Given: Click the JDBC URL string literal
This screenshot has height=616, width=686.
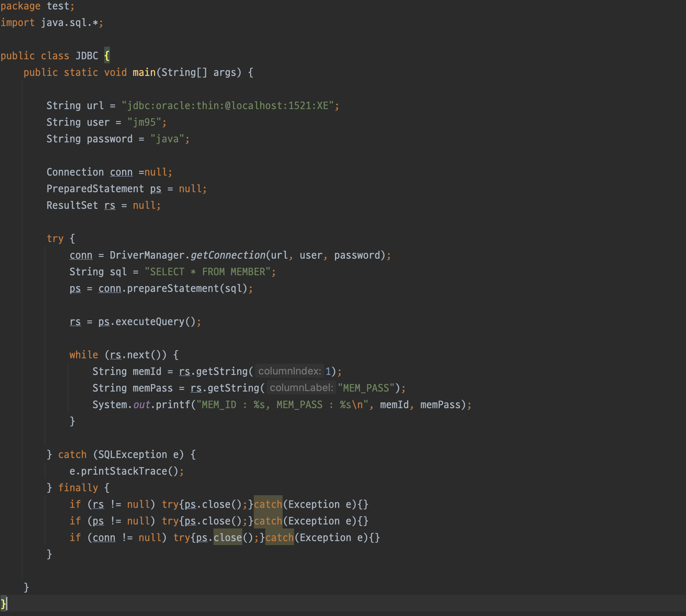Looking at the screenshot, I should point(228,106).
